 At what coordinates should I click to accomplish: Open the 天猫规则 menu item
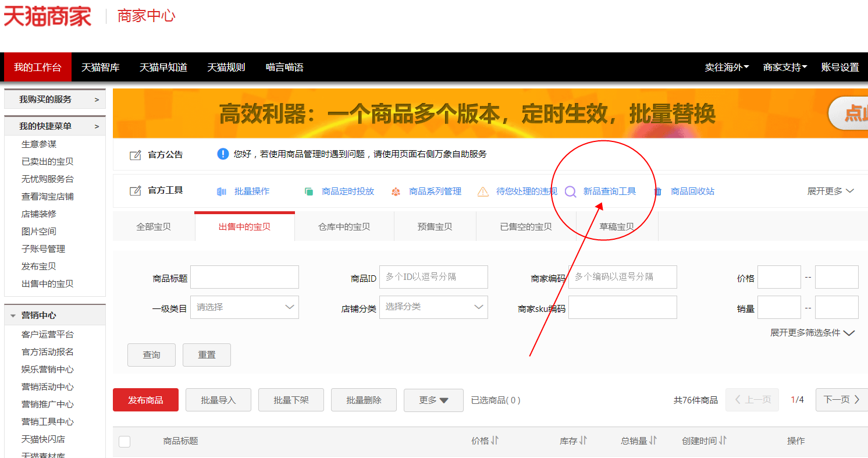tap(225, 67)
